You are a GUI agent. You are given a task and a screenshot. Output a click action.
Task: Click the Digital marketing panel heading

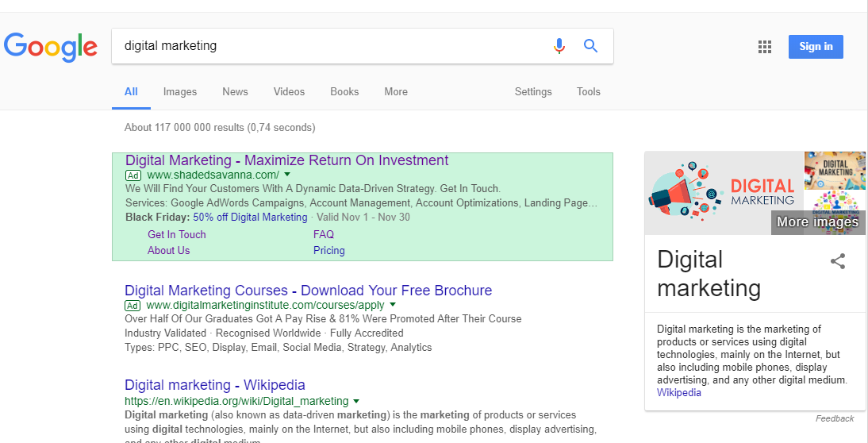point(709,274)
